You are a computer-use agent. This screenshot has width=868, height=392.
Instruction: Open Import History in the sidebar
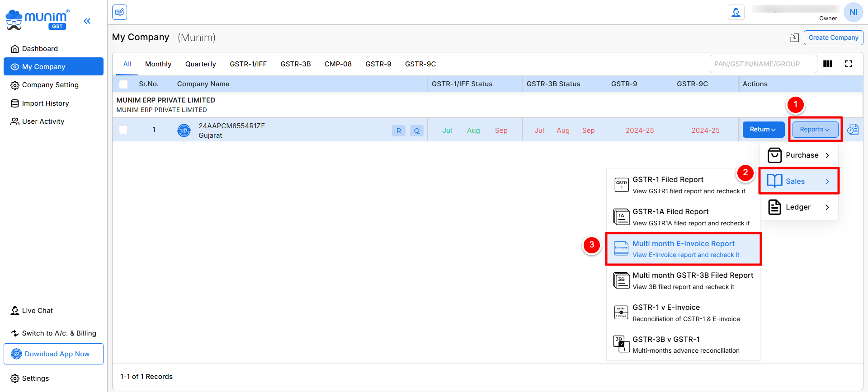coord(53,103)
